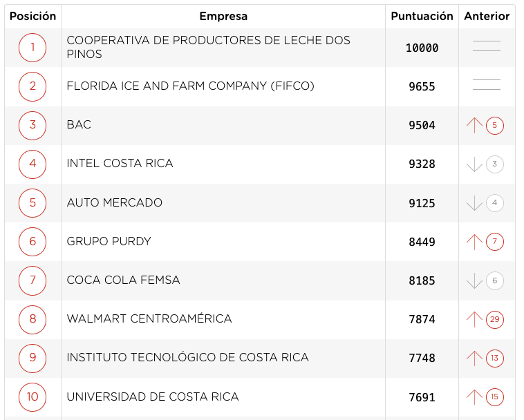
Task: Open Universidad de Costa Rica entry
Action: 153,397
